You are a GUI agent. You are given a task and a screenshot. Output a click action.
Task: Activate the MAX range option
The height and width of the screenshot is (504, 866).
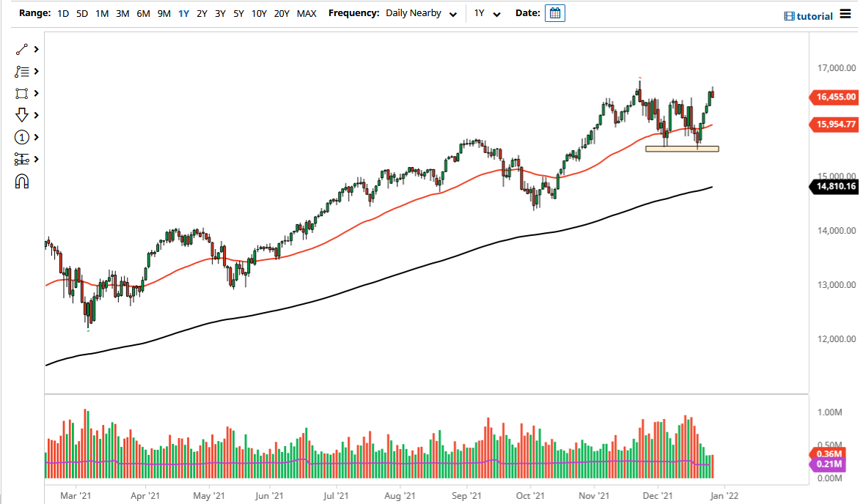(x=307, y=13)
